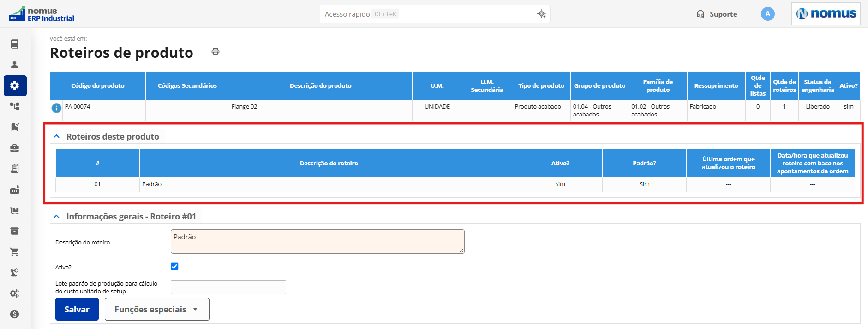The height and width of the screenshot is (329, 868).
Task: Open the Suporte link
Action: point(717,14)
